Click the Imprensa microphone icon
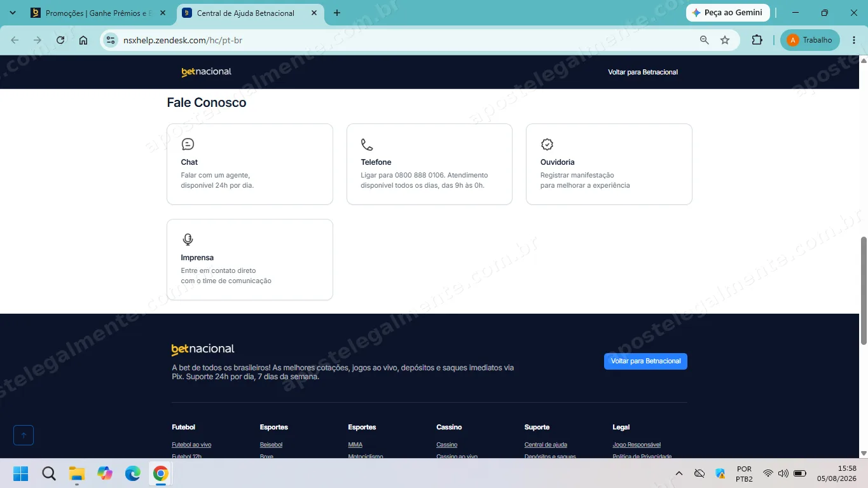This screenshot has height=488, width=868. 188,240
